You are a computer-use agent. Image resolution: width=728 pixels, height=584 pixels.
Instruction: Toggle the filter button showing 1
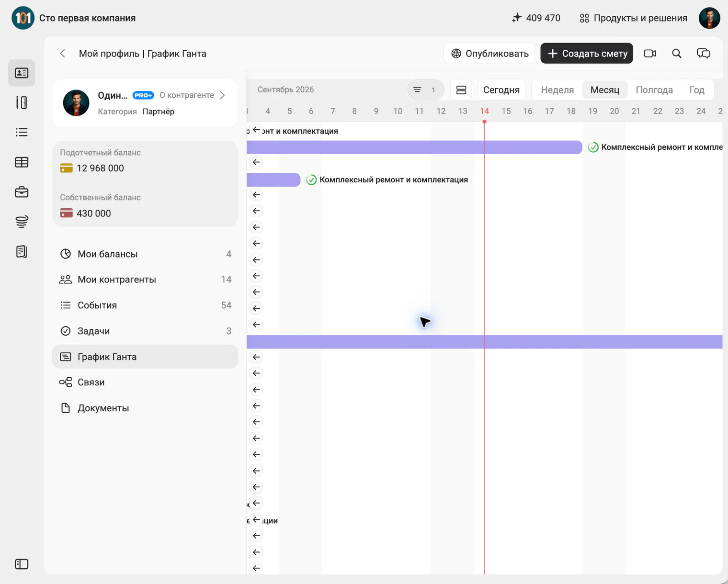click(x=425, y=90)
